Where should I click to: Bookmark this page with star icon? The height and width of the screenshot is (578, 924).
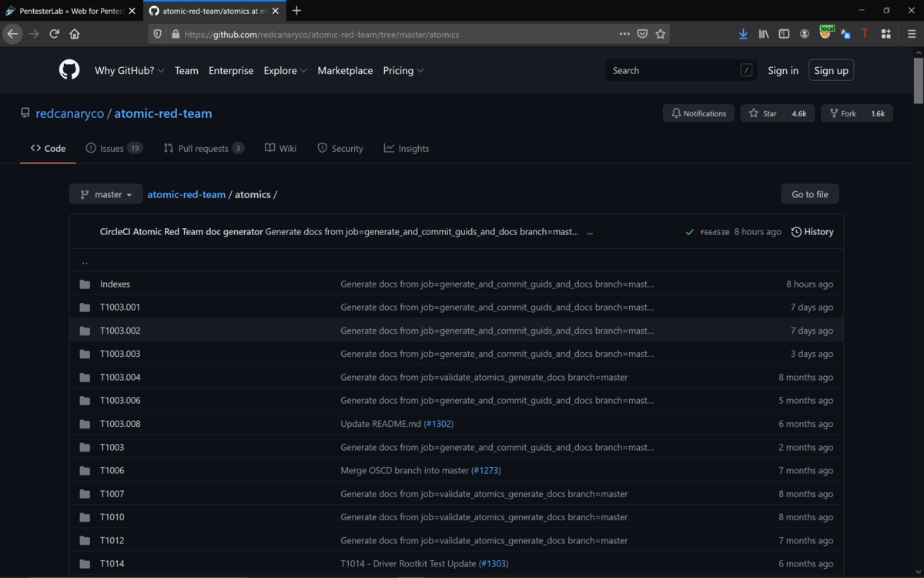point(660,34)
